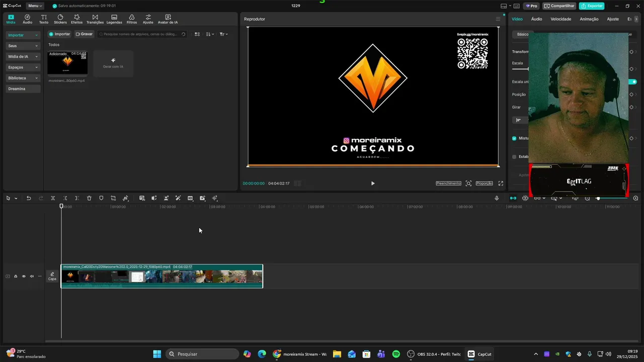Zoom in the timeline
Image resolution: width=644 pixels, height=362 pixels.
pyautogui.click(x=635, y=198)
